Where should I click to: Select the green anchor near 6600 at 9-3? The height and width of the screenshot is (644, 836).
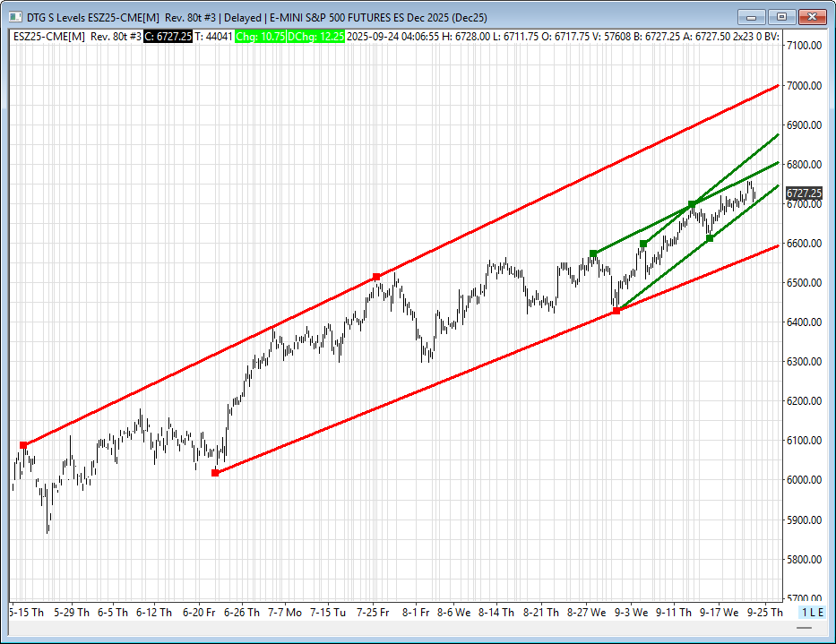pyautogui.click(x=643, y=244)
